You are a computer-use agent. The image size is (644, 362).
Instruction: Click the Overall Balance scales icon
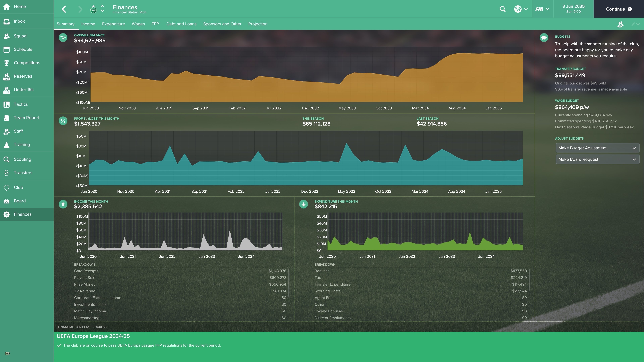tap(63, 38)
